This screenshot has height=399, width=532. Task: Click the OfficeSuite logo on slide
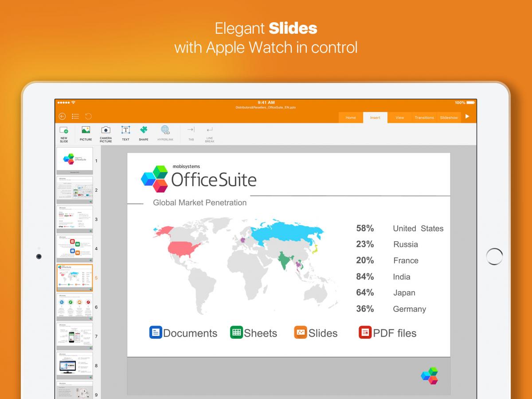tap(199, 178)
